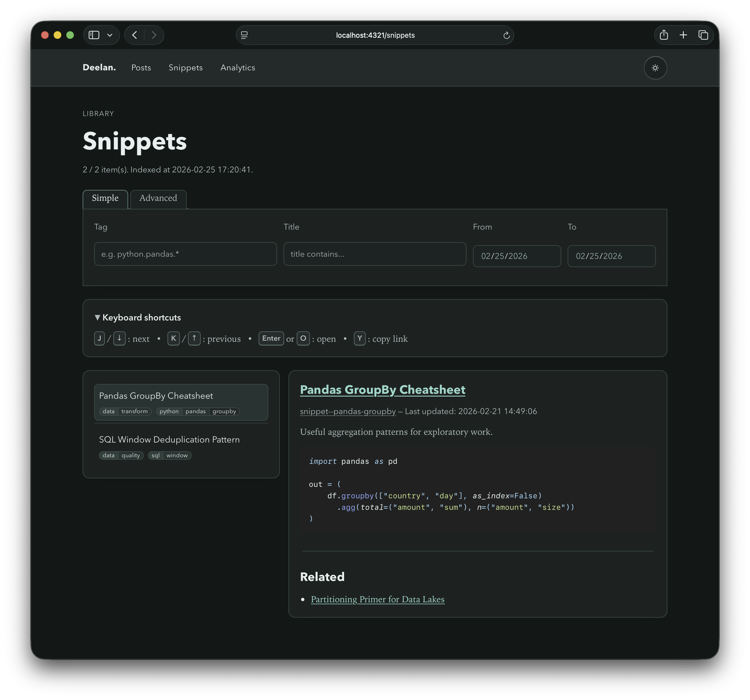This screenshot has width=750, height=700.
Task: Open the Partitioning Primer for Data Lakes link
Action: (x=377, y=599)
